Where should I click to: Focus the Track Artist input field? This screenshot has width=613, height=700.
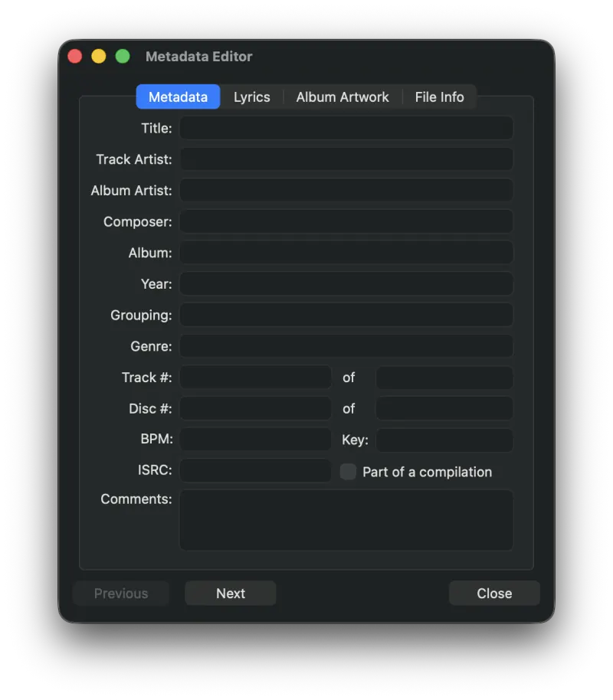pyautogui.click(x=346, y=159)
